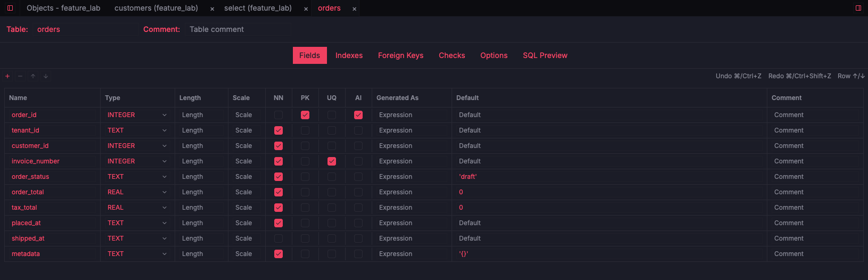
Task: Click the Table comment input field
Action: pyautogui.click(x=239, y=29)
